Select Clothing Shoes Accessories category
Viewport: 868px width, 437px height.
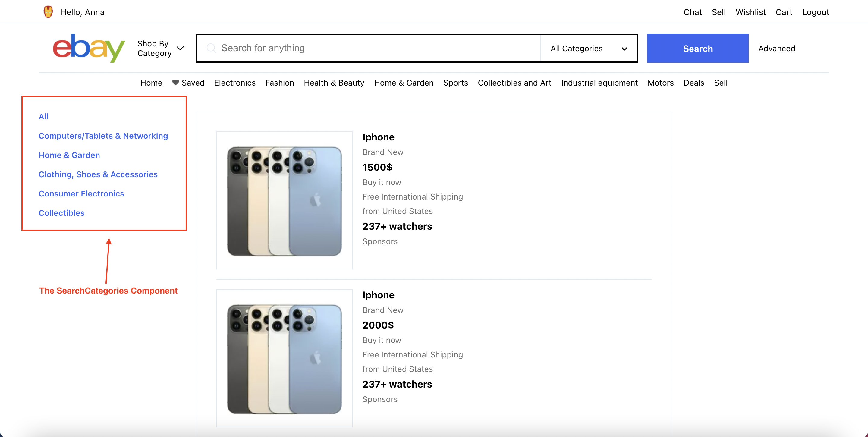97,174
